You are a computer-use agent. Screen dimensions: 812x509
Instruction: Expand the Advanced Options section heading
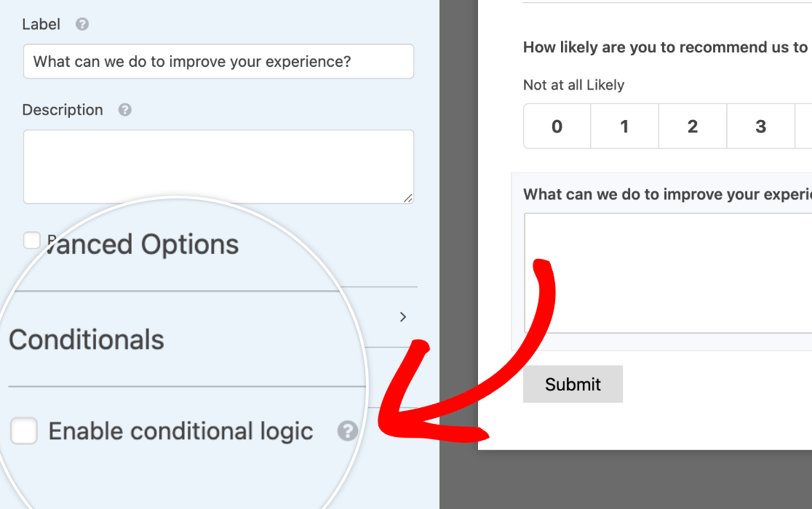pos(143,244)
